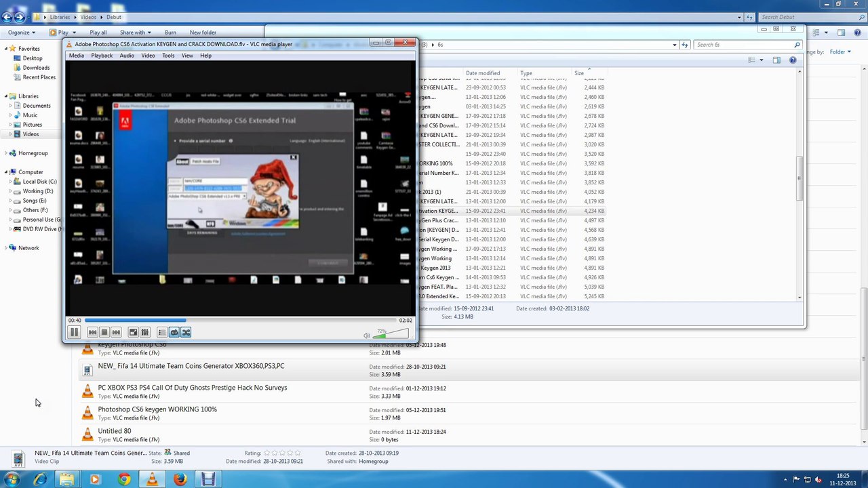
Task: Collapse the Libraries tree in sidebar
Action: 6,96
